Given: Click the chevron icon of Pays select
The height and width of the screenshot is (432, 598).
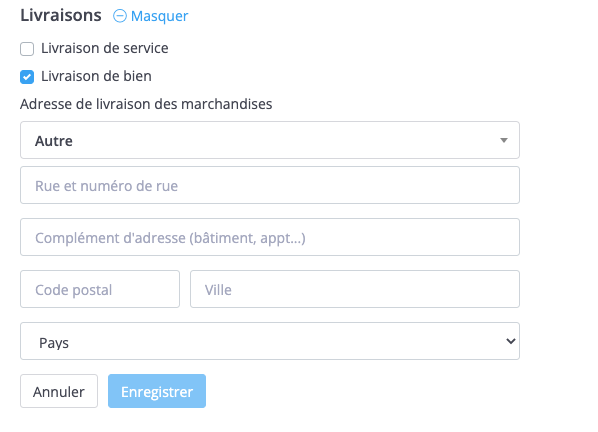Looking at the screenshot, I should (x=511, y=341).
